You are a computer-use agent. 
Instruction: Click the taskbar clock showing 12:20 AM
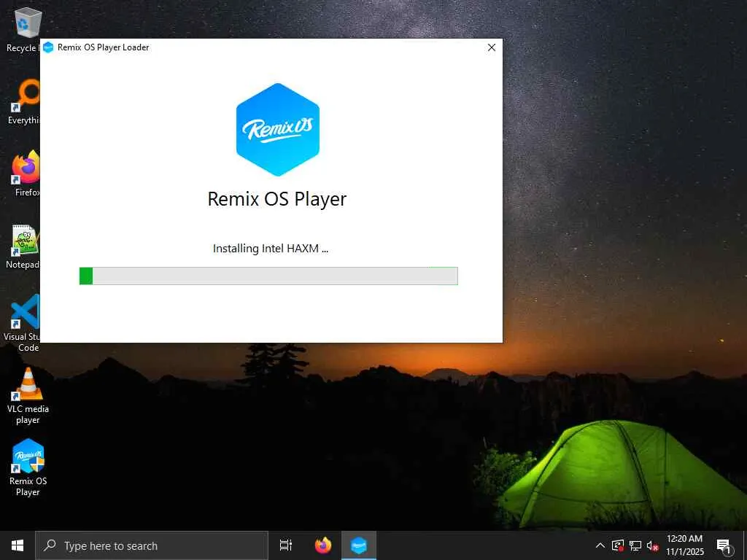(x=684, y=545)
